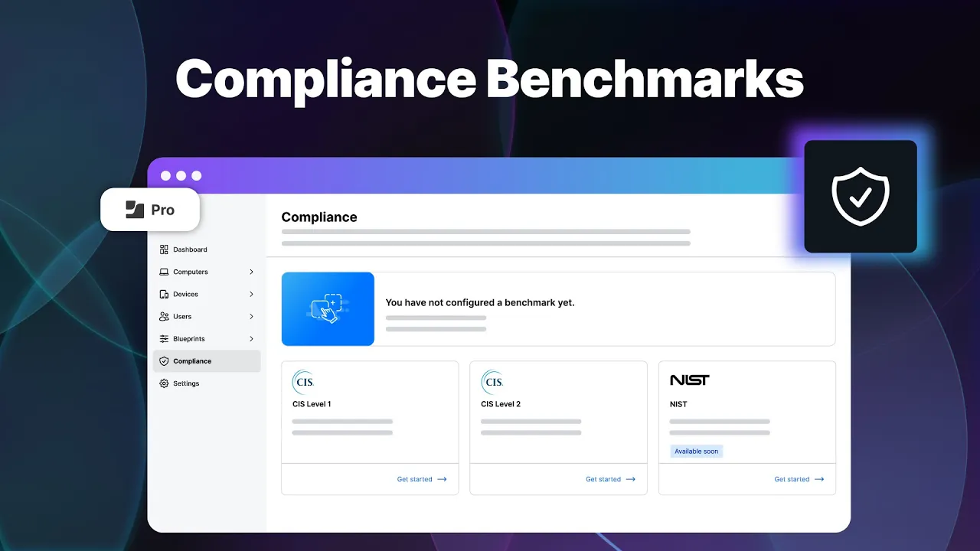The width and height of the screenshot is (980, 551).
Task: Click the NIST title text
Action: pyautogui.click(x=678, y=404)
